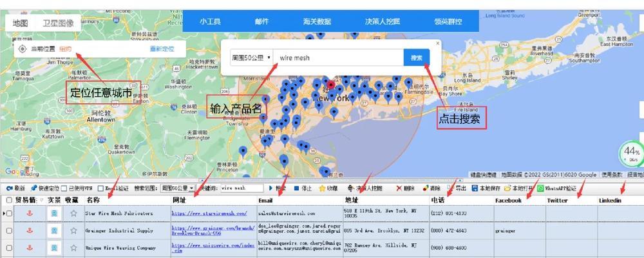Click the Facebook column header
Viewport: 644px width, 258px height.
[520, 201]
